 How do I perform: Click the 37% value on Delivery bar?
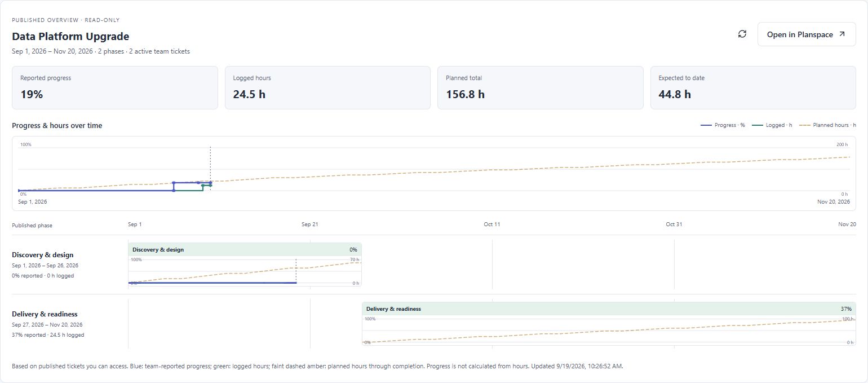846,309
